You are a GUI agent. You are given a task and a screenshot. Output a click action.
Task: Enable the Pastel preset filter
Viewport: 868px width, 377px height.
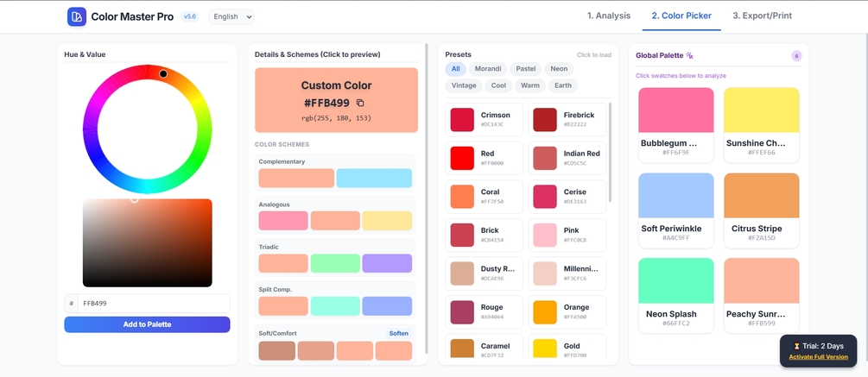click(525, 69)
